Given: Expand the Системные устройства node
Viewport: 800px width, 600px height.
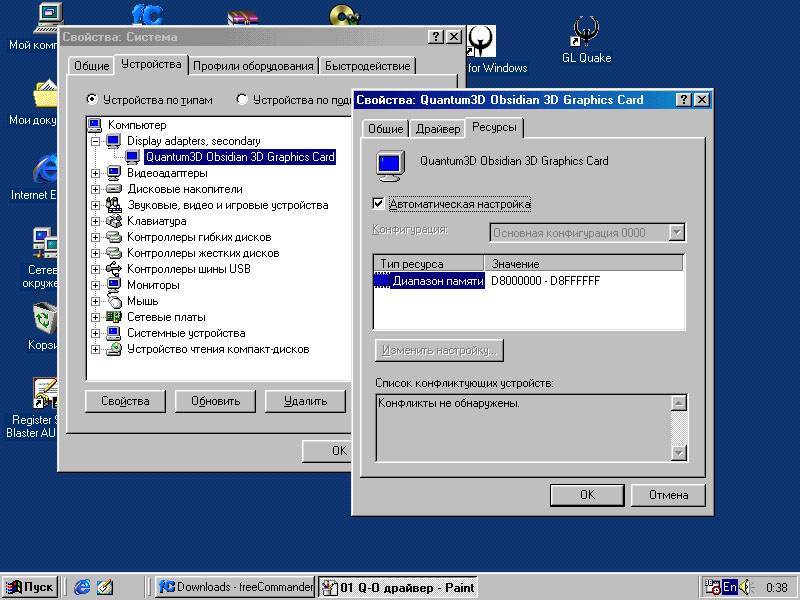Looking at the screenshot, I should tap(95, 333).
